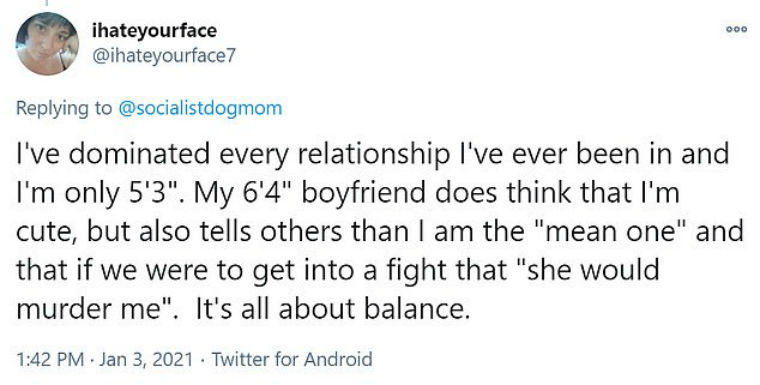Open the ihateyourface display name
This screenshot has width=760, height=385.
click(x=154, y=31)
